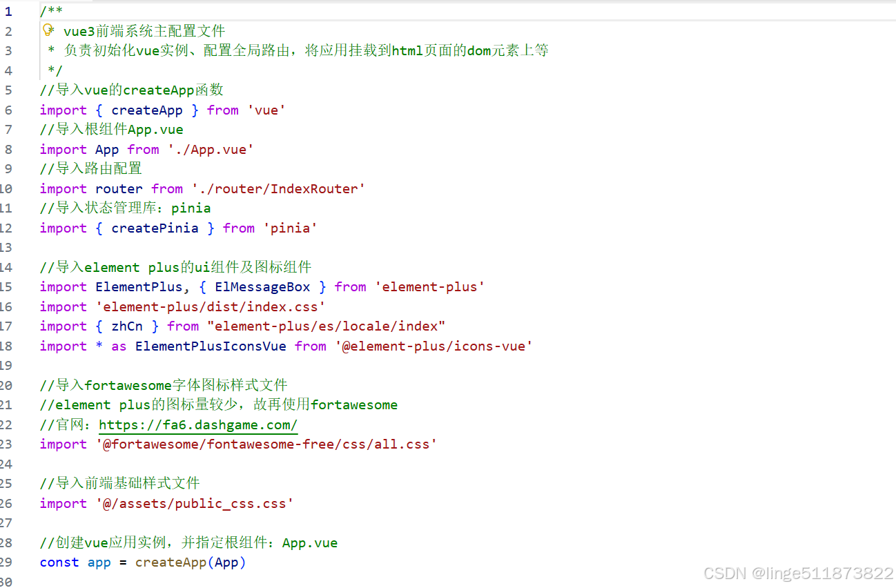This screenshot has height=588, width=896.
Task: Click the './App.vue' string
Action: [x=211, y=149]
